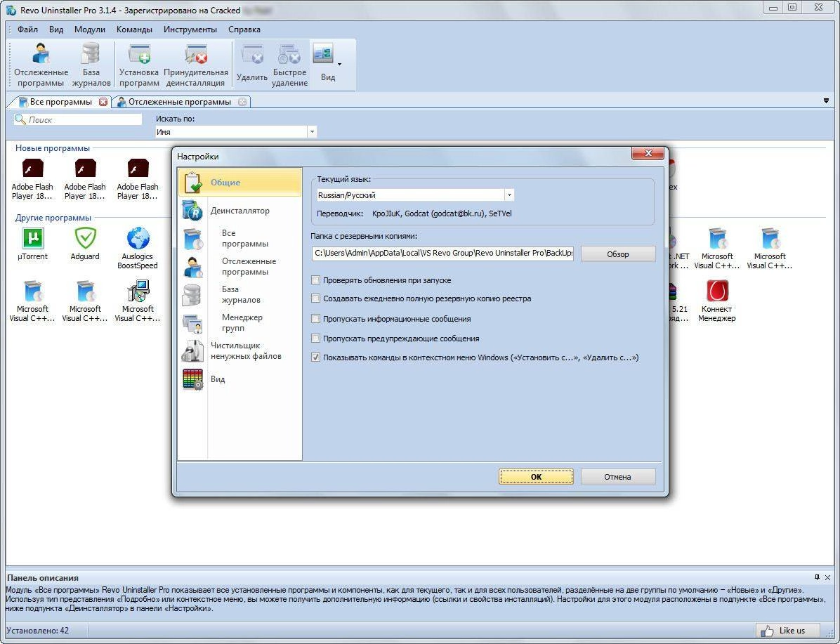The width and height of the screenshot is (840, 644).
Task: Open the Вид menu
Action: [56, 29]
